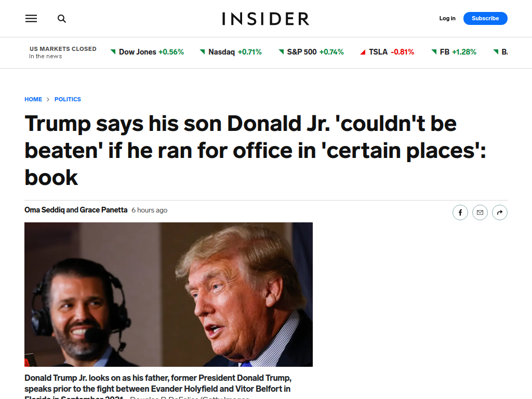
Task: Click the green arrow beside Dow Jones
Action: click(113, 52)
